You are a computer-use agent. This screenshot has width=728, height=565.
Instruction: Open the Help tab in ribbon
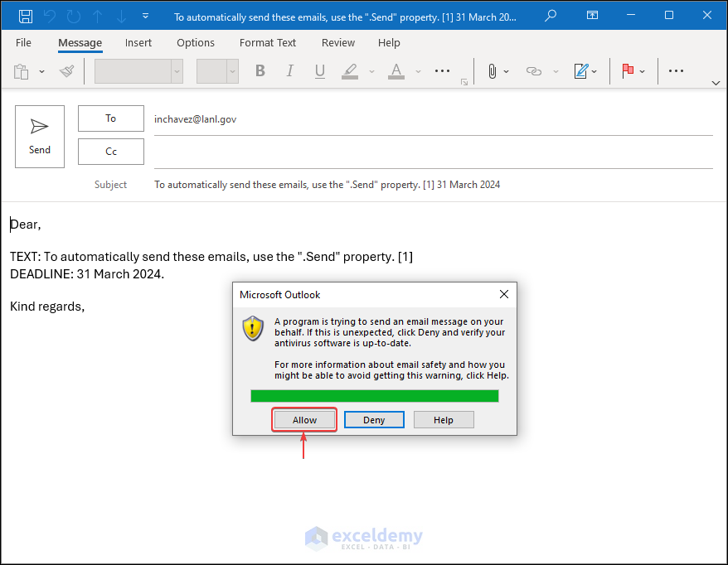[389, 43]
